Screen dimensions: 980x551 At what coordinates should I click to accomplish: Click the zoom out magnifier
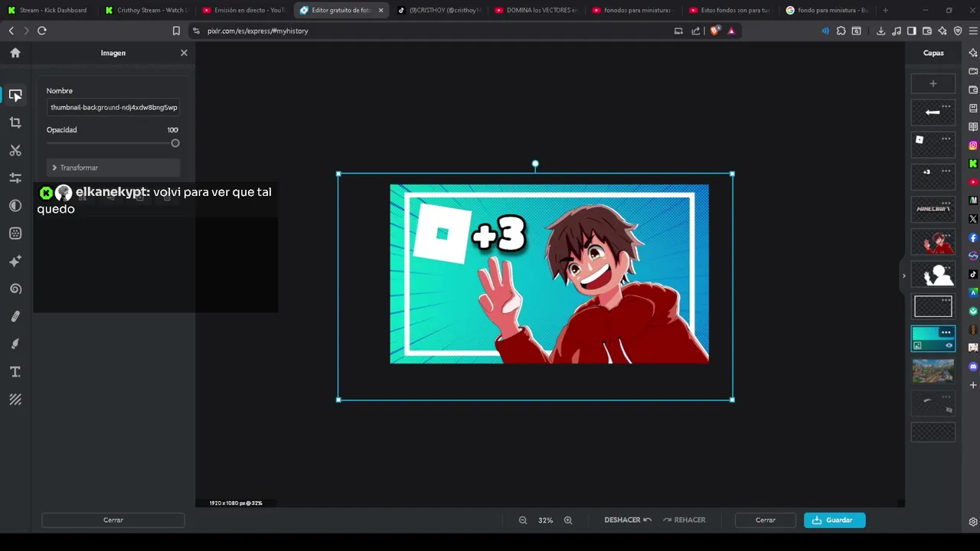tap(523, 520)
